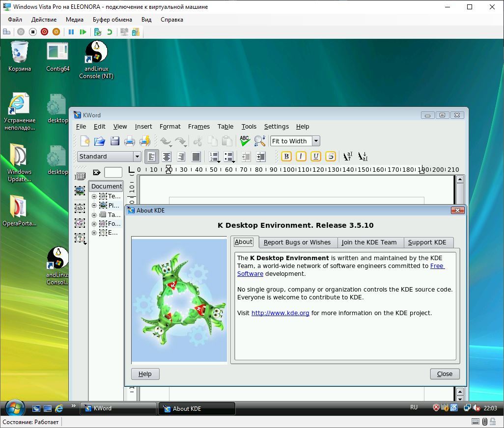Click the insert picture icon in left sidebar
Screen dimensions: 504x428
click(80, 191)
